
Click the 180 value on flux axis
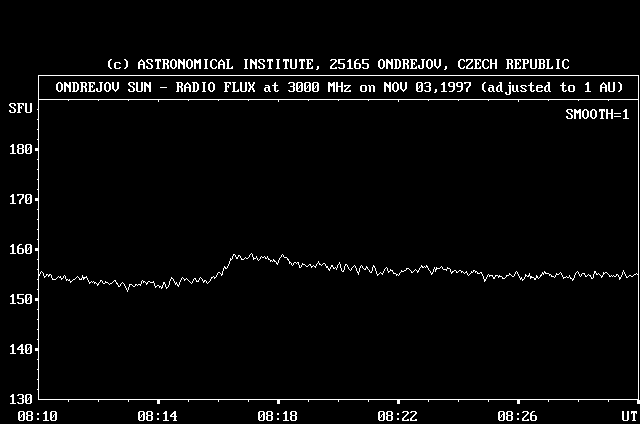(19, 150)
